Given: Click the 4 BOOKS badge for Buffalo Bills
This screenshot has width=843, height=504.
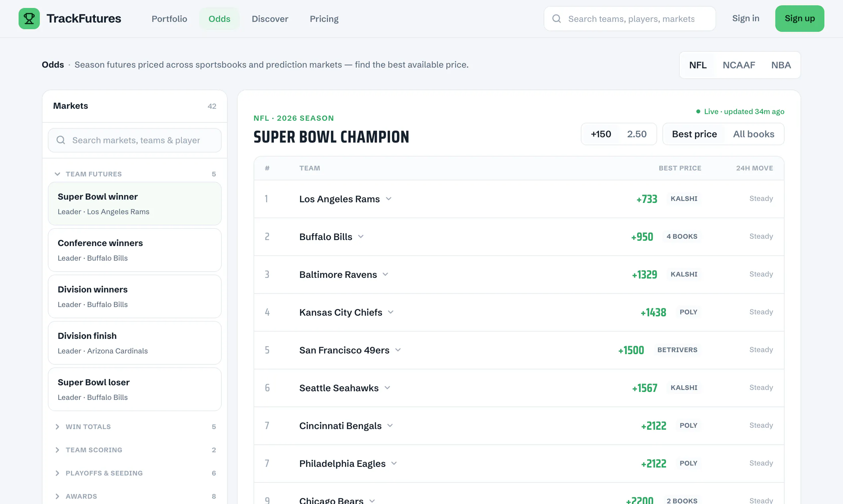Looking at the screenshot, I should click(682, 236).
